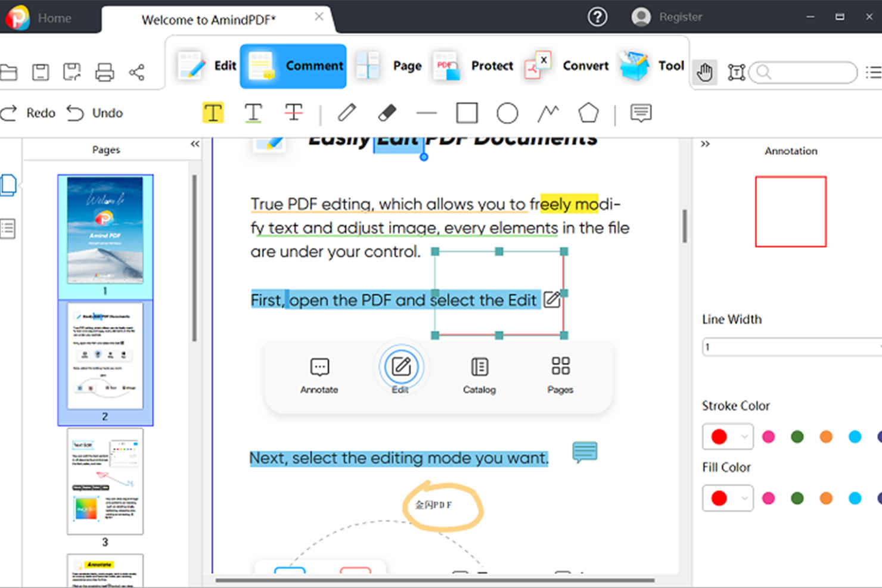The height and width of the screenshot is (588, 882).
Task: Select the Pencil drawing tool
Action: (347, 113)
